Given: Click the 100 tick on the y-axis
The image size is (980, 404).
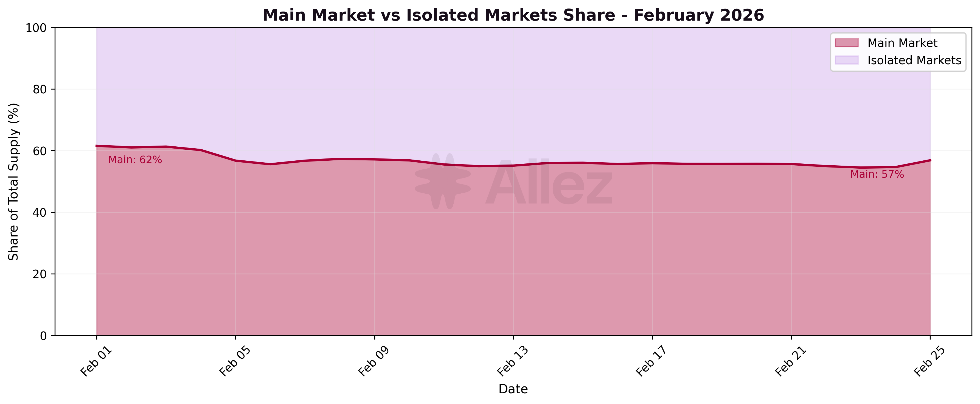Looking at the screenshot, I should (36, 28).
